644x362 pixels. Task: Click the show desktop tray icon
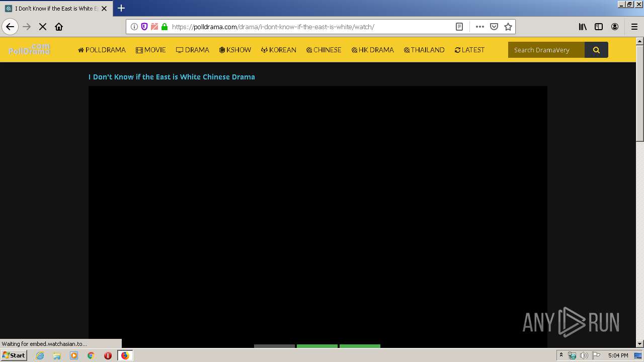[x=638, y=355]
